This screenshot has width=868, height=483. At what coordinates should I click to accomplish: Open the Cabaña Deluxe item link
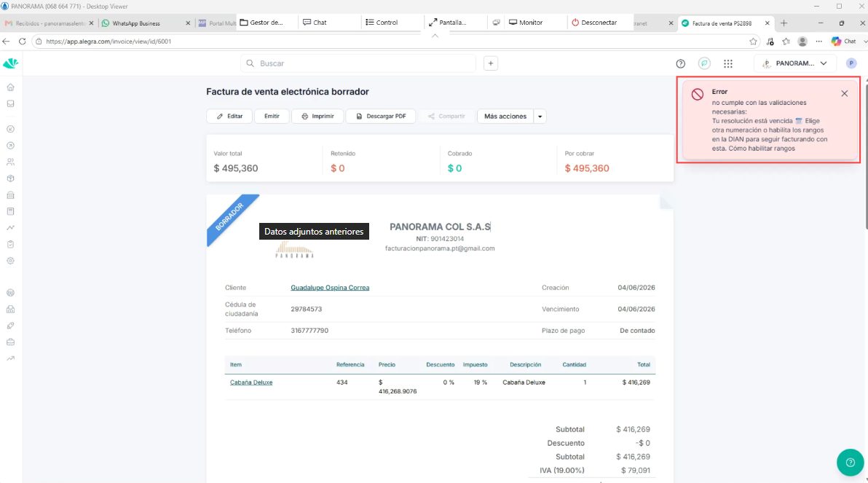click(251, 382)
